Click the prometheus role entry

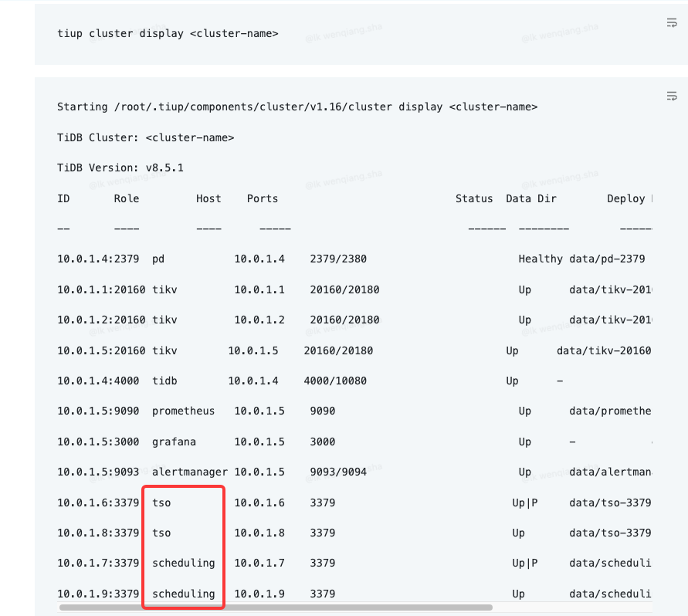click(x=183, y=411)
